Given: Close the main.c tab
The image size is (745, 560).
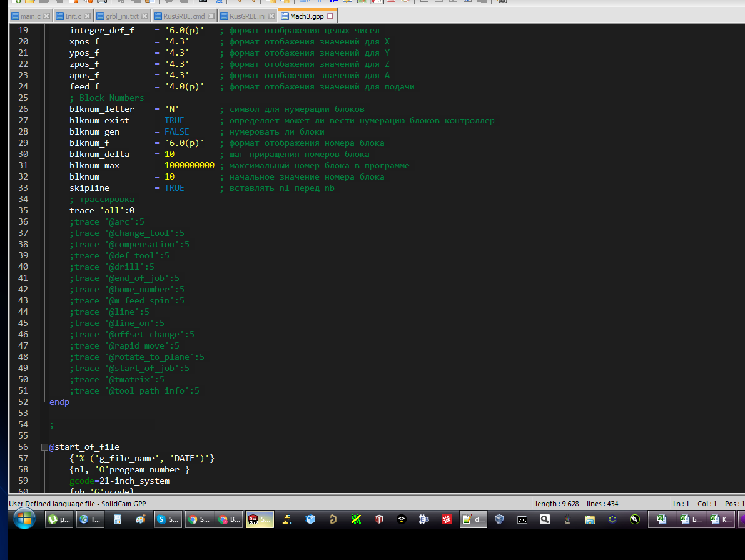Looking at the screenshot, I should click(x=46, y=16).
